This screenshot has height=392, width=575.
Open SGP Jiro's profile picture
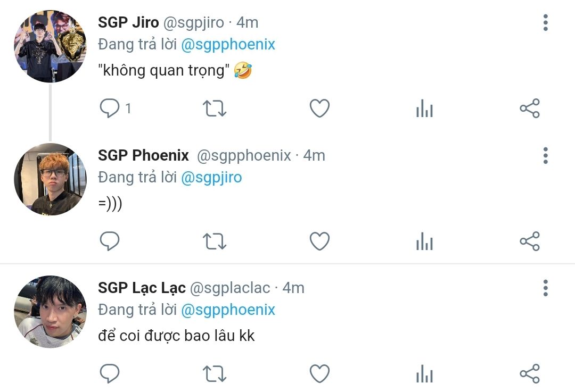(50, 46)
